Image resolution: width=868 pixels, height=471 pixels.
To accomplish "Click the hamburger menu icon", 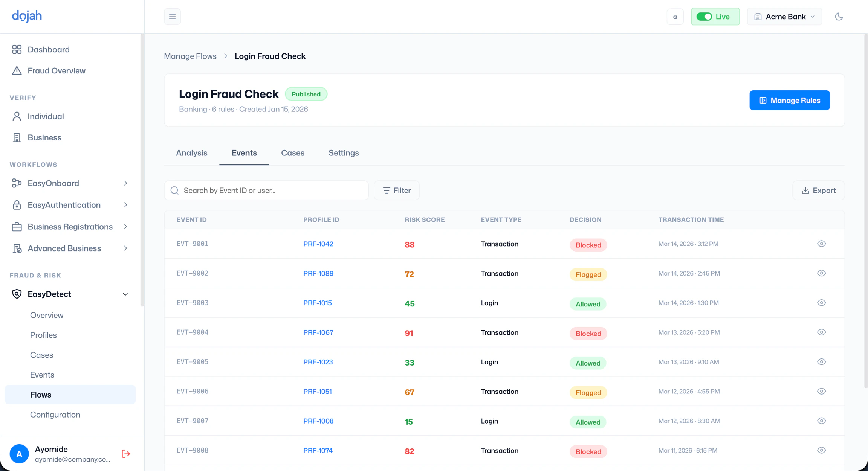I will point(172,17).
